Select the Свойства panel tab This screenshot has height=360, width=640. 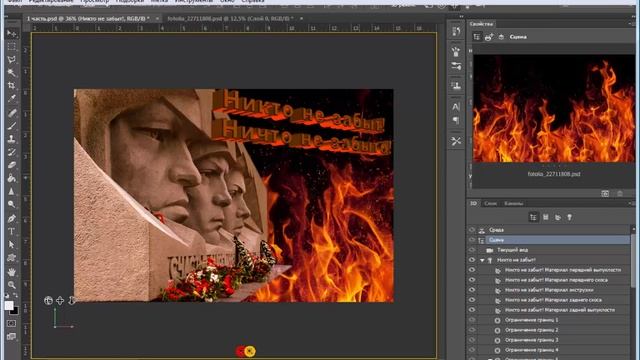click(482, 24)
